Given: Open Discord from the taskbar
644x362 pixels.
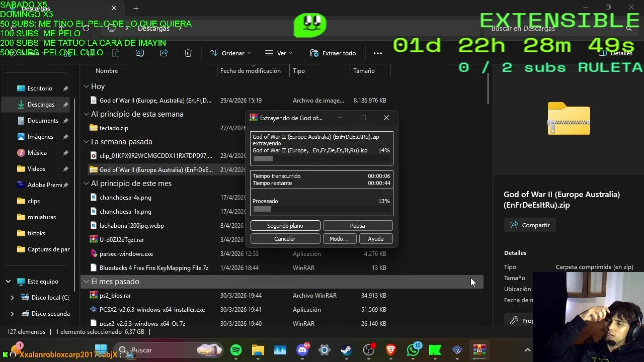Looking at the screenshot, I should [302, 350].
